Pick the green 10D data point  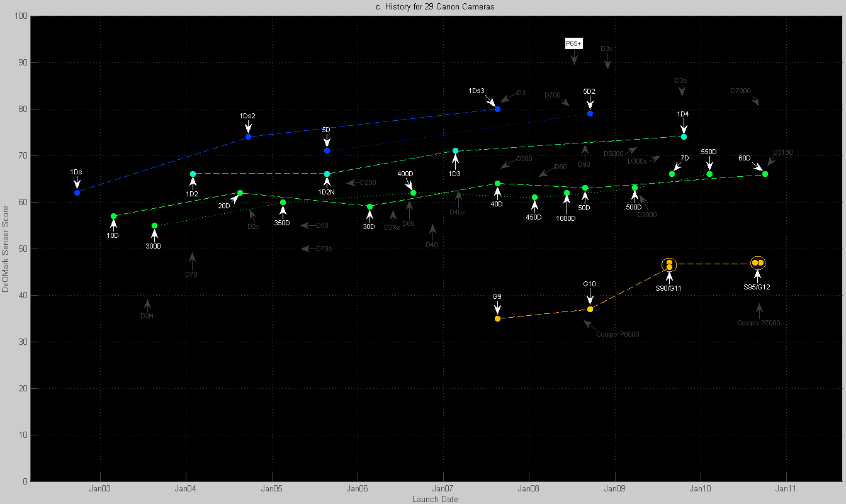pyautogui.click(x=113, y=216)
